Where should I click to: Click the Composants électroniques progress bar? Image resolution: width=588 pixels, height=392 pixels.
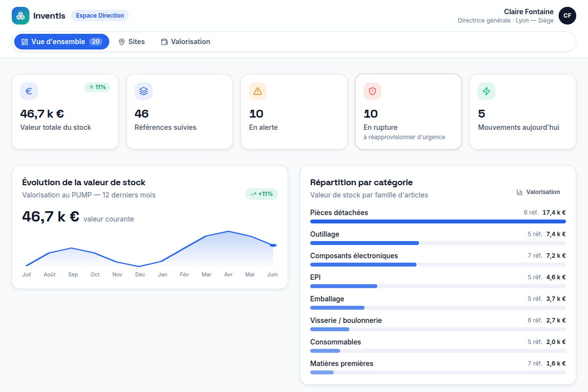pyautogui.click(x=438, y=265)
